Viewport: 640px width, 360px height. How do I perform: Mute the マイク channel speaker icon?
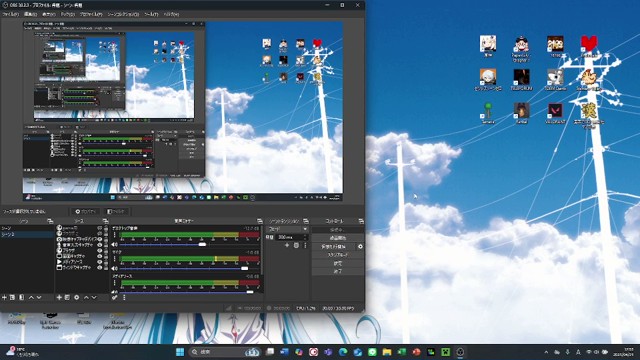(115, 269)
